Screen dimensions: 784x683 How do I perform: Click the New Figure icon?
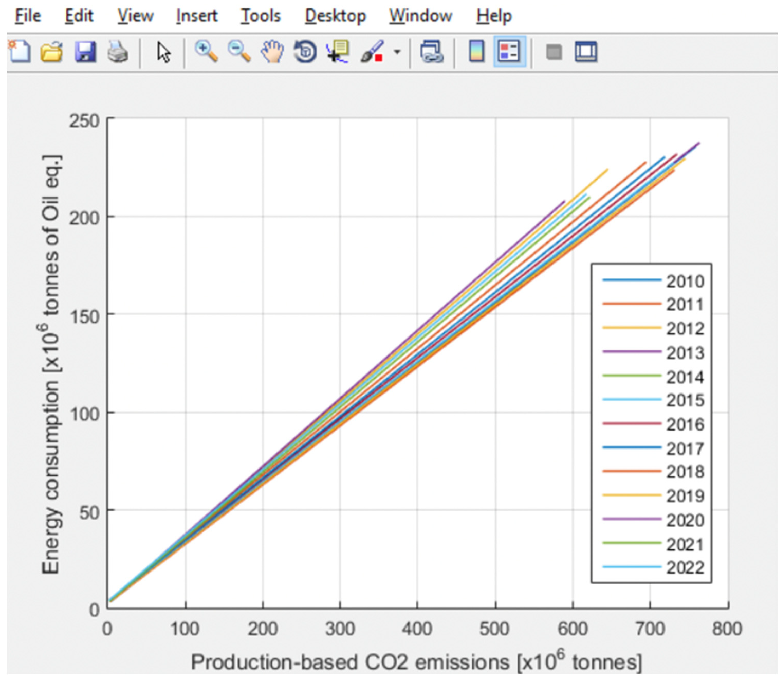pyautogui.click(x=20, y=51)
